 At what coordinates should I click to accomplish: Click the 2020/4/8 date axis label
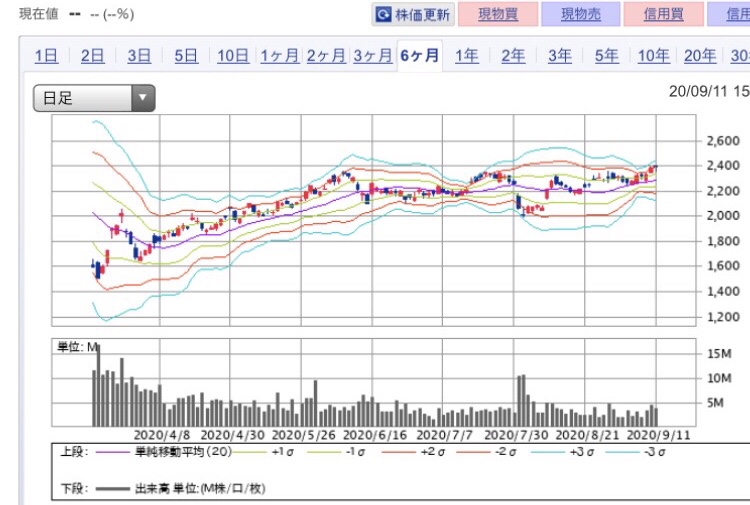tap(162, 435)
